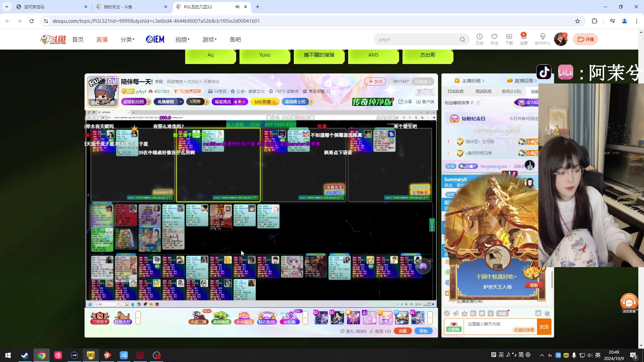Switch to the 贵宾(2.5万) tab
This screenshot has height=362, width=644.
click(x=512, y=92)
